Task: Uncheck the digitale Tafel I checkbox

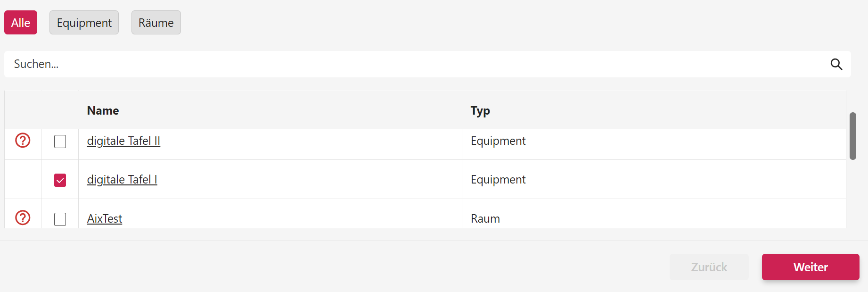Action: pyautogui.click(x=60, y=180)
